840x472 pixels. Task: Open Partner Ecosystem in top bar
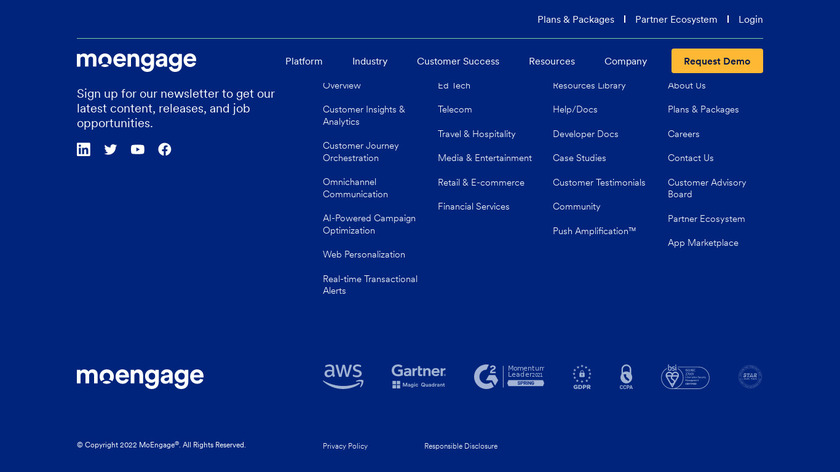(676, 20)
